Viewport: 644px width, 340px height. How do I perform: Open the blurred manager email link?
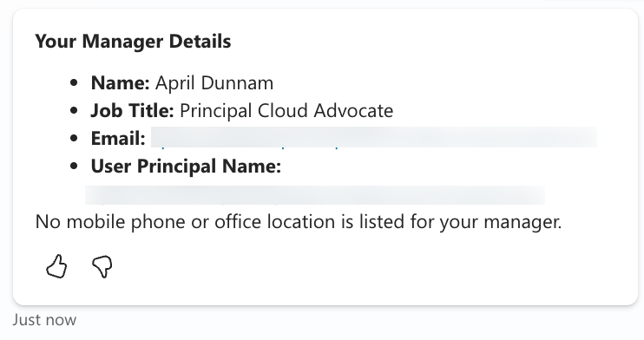point(374,138)
